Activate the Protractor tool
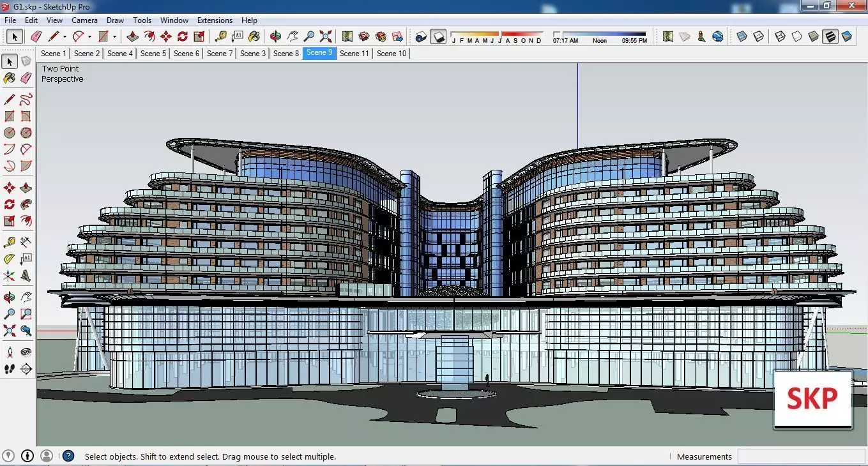Screen dimensions: 868x466 pos(10,259)
